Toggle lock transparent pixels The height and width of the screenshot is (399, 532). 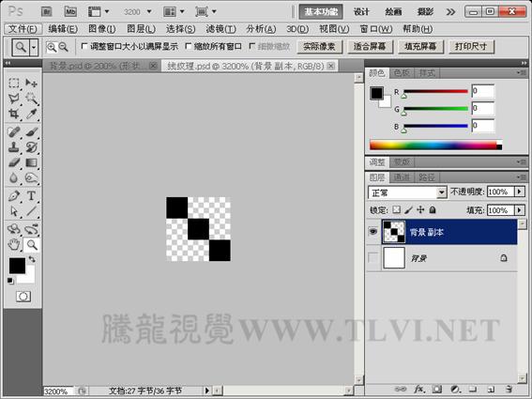tap(396, 210)
